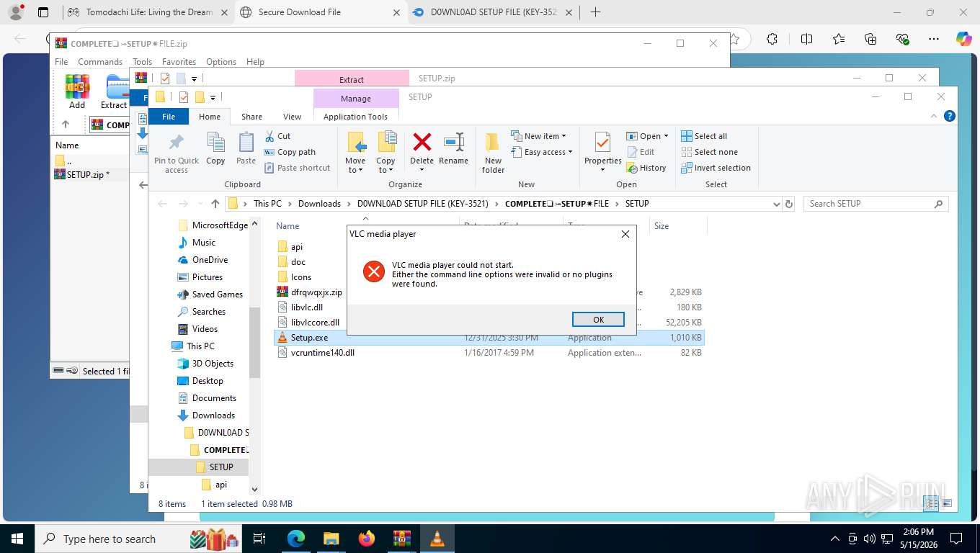Open the Application Tools tab

click(355, 117)
